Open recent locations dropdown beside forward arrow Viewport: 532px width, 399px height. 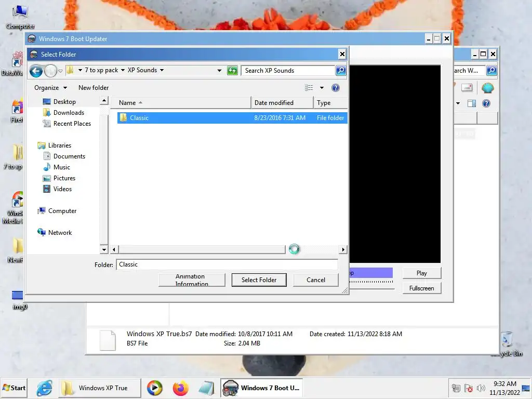tap(60, 71)
